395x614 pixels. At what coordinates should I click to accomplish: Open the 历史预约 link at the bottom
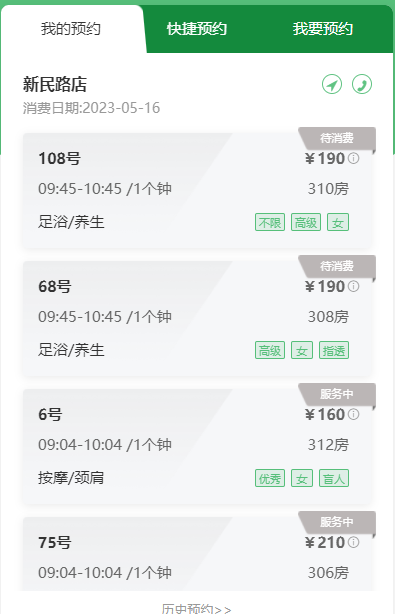[x=196, y=608]
